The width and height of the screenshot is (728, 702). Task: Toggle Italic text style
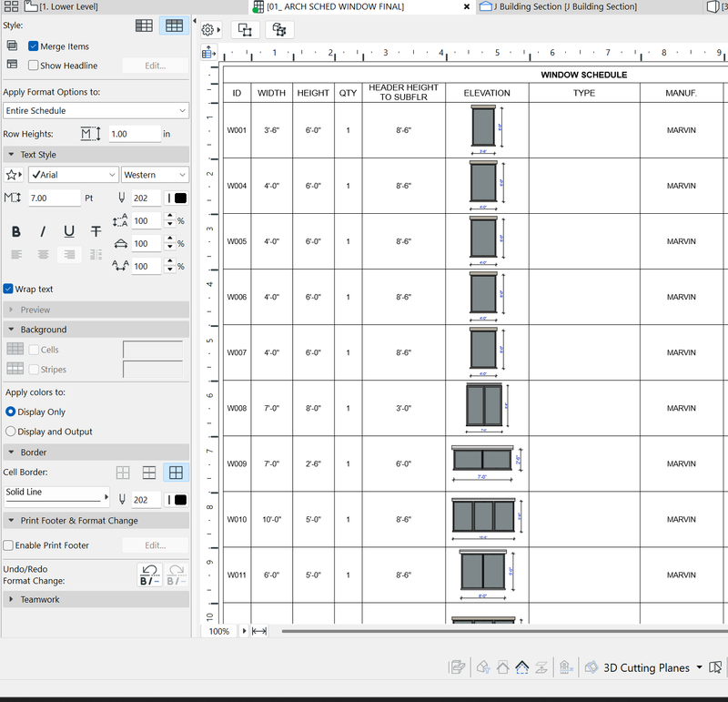pos(43,232)
